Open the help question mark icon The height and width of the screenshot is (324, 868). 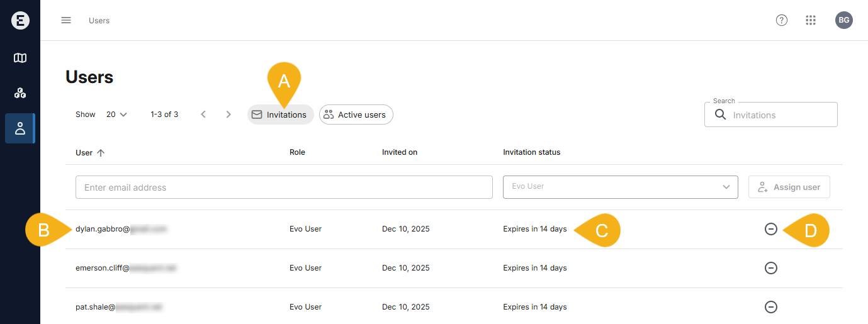pos(782,20)
